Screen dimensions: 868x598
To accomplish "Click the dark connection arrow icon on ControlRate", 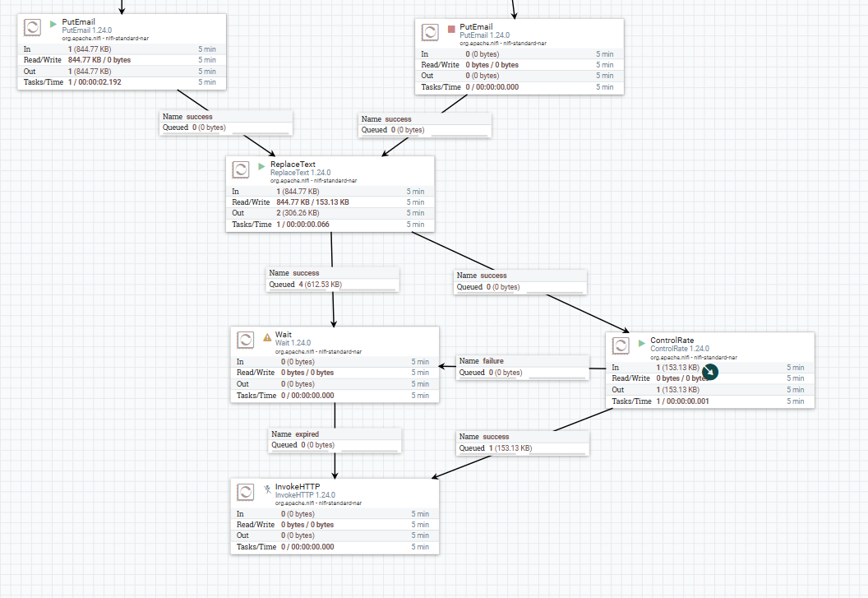I will click(x=709, y=372).
